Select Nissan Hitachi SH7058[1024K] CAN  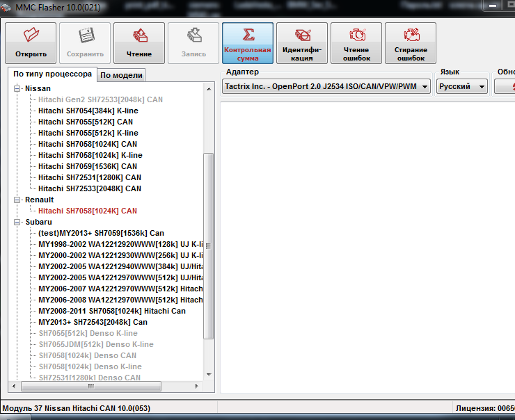point(88,145)
